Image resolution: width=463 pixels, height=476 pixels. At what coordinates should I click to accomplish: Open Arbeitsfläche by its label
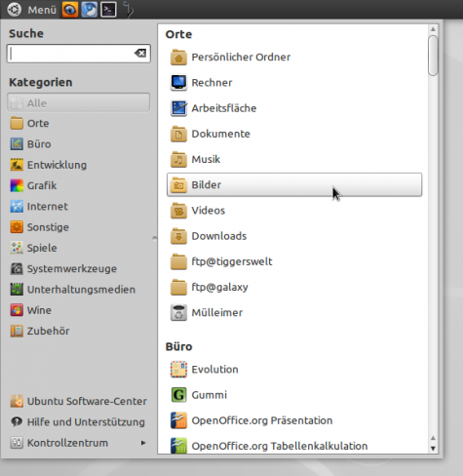click(x=224, y=108)
